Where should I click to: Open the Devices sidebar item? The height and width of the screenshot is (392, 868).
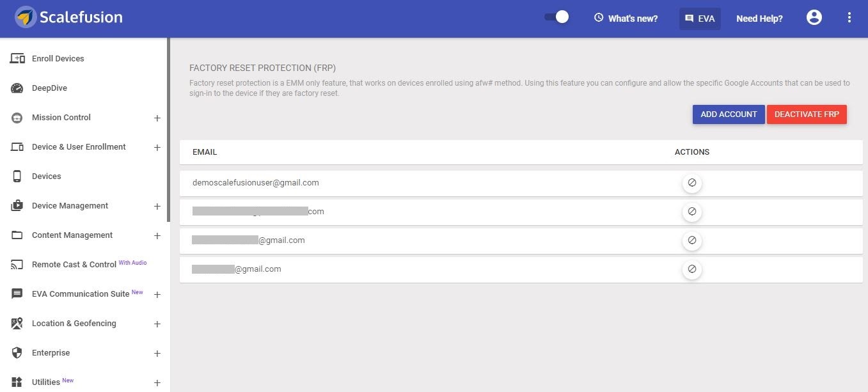[x=46, y=176]
